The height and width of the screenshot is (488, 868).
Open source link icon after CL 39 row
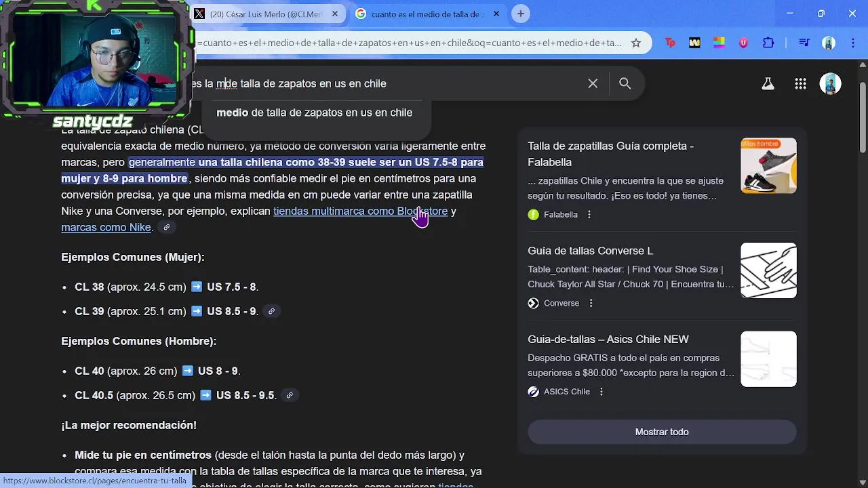[x=271, y=311]
